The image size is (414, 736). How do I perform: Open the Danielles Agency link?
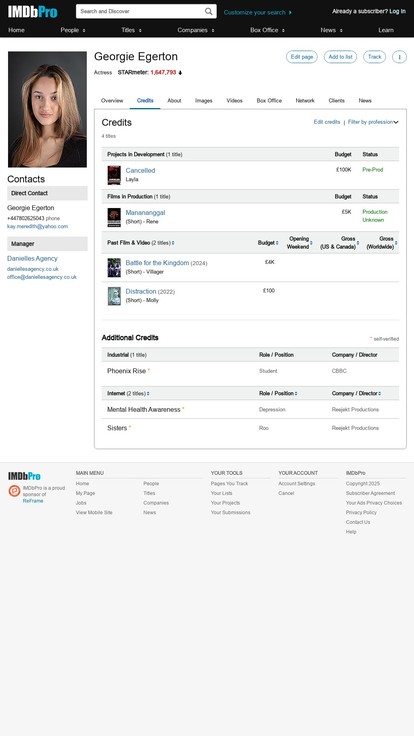click(32, 259)
